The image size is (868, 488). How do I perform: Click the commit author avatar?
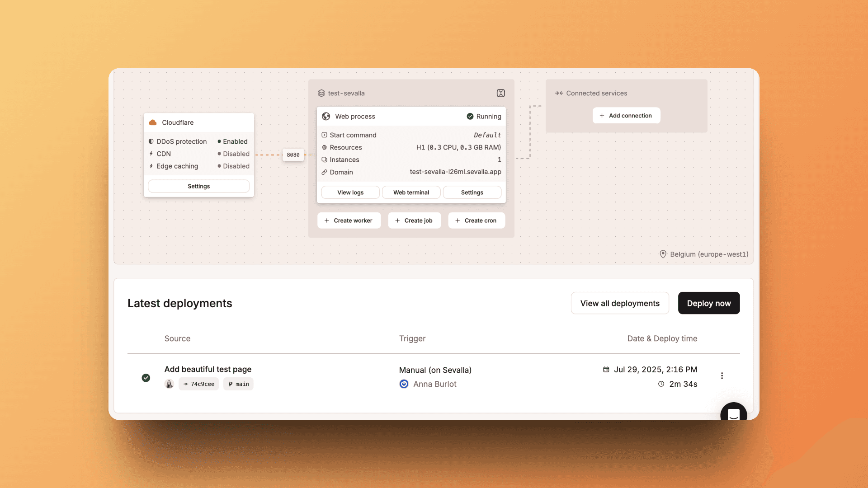169,384
